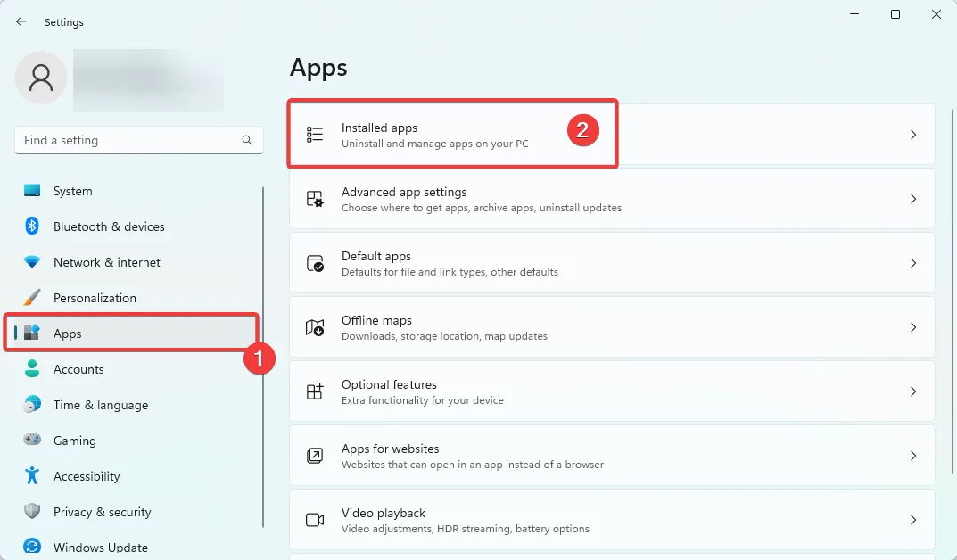Open Network & internet category
Screen dimensions: 957x560
(x=107, y=262)
